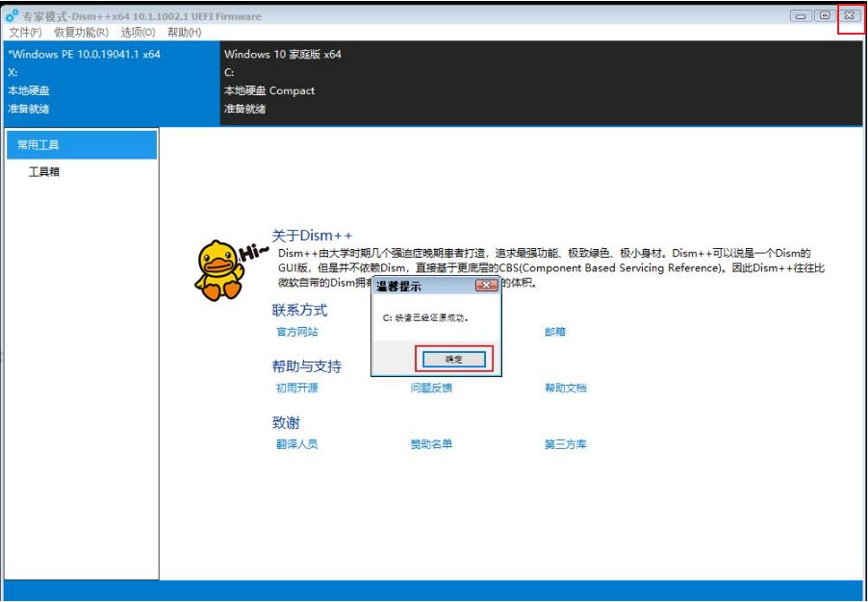Open the 帮助文档 link

(565, 389)
